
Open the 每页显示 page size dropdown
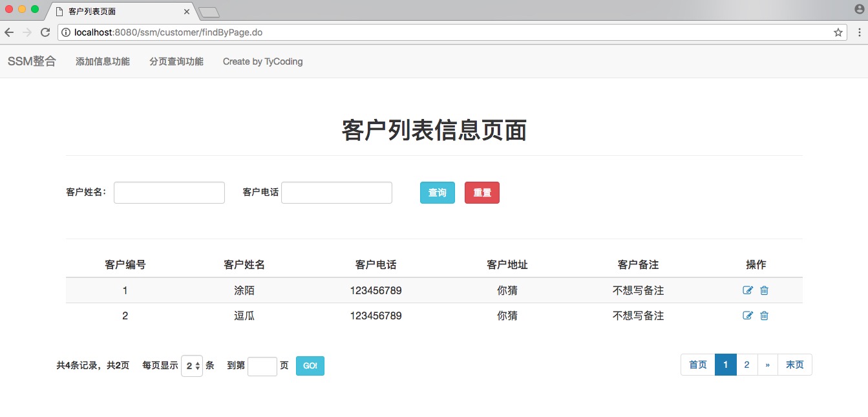click(x=192, y=366)
